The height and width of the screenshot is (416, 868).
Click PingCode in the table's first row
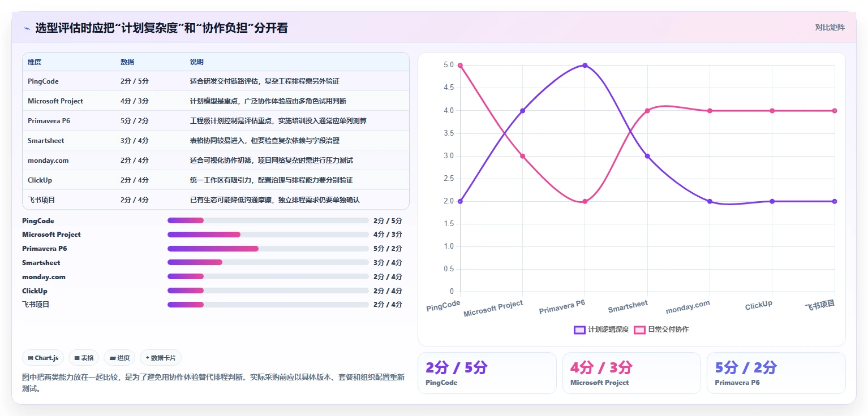pyautogui.click(x=43, y=81)
